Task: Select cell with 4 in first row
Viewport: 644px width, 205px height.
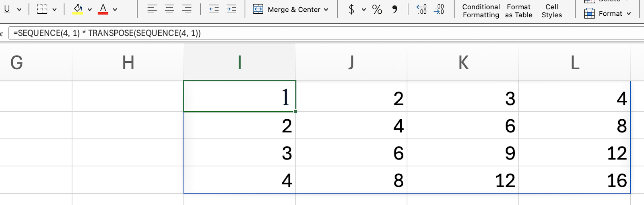Action: pyautogui.click(x=574, y=96)
